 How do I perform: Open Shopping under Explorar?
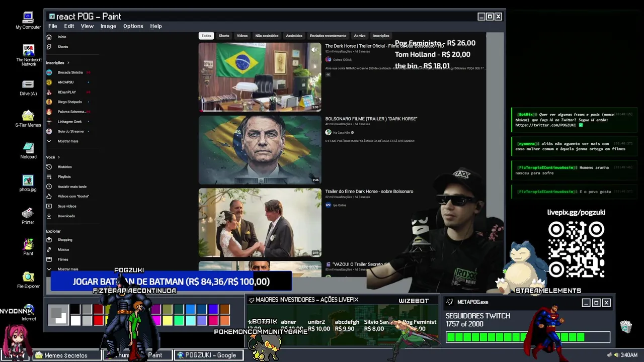60,240
